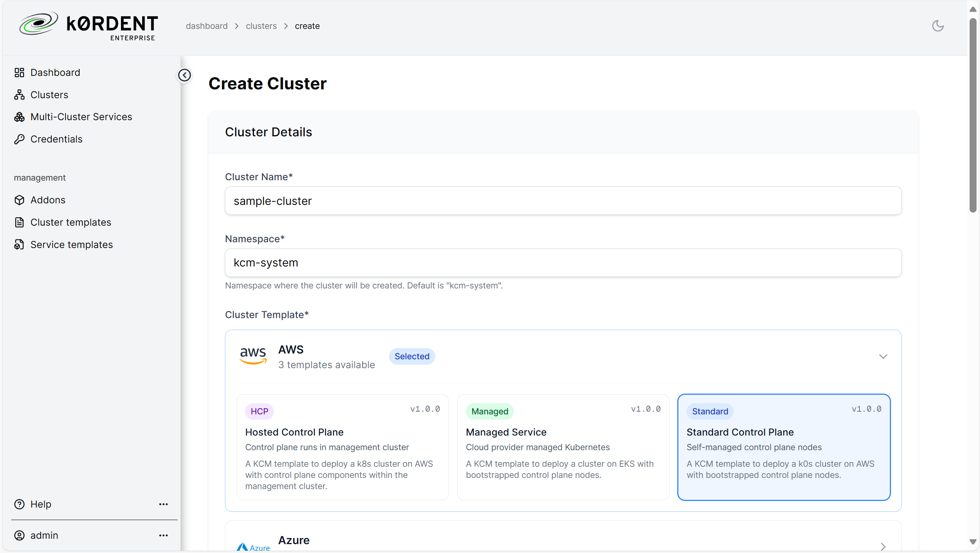Viewport: 980px width, 553px height.
Task: Click the Selected badge next to AWS
Action: coord(412,356)
